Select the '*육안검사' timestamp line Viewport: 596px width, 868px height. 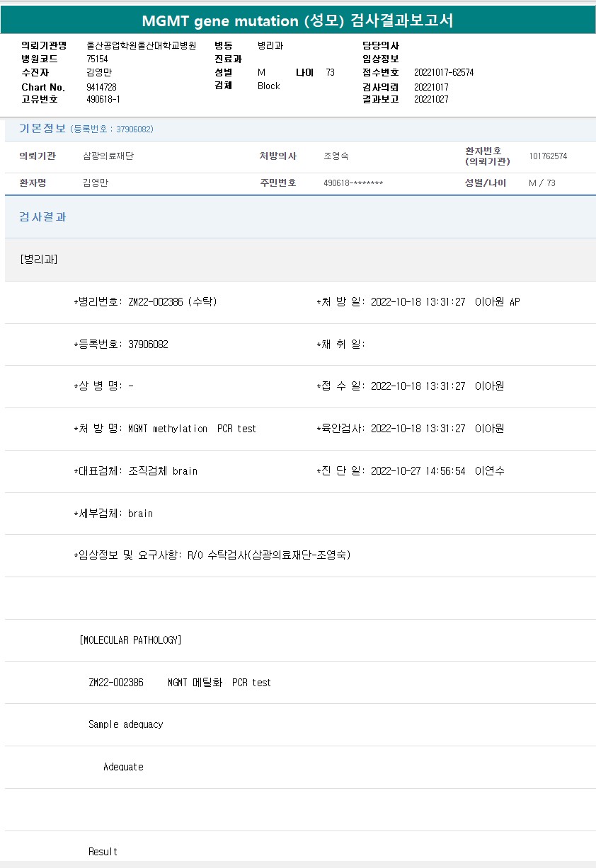point(410,429)
